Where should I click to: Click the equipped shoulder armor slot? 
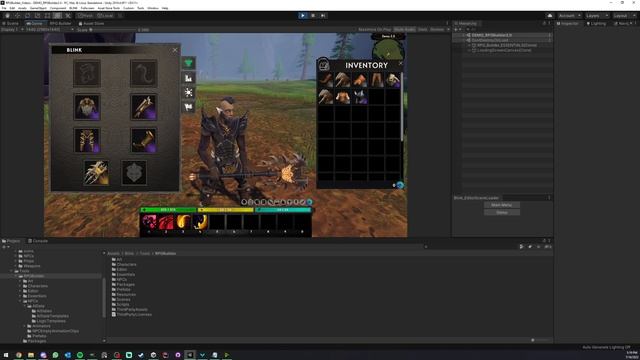[x=144, y=107]
